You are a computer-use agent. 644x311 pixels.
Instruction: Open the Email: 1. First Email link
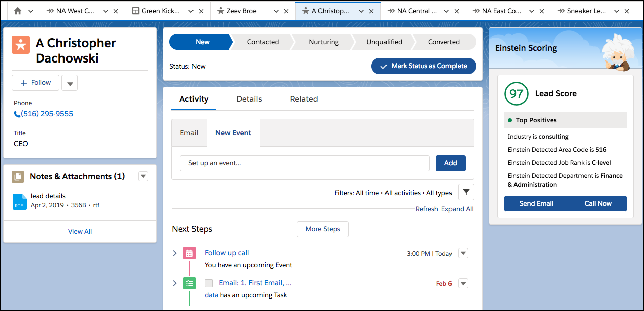[x=255, y=283]
